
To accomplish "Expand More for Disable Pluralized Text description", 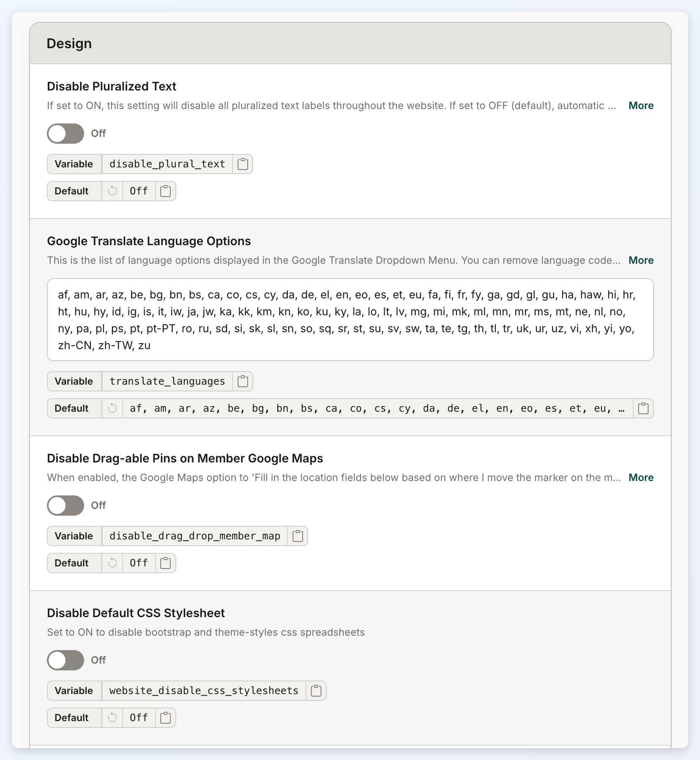I will click(641, 106).
